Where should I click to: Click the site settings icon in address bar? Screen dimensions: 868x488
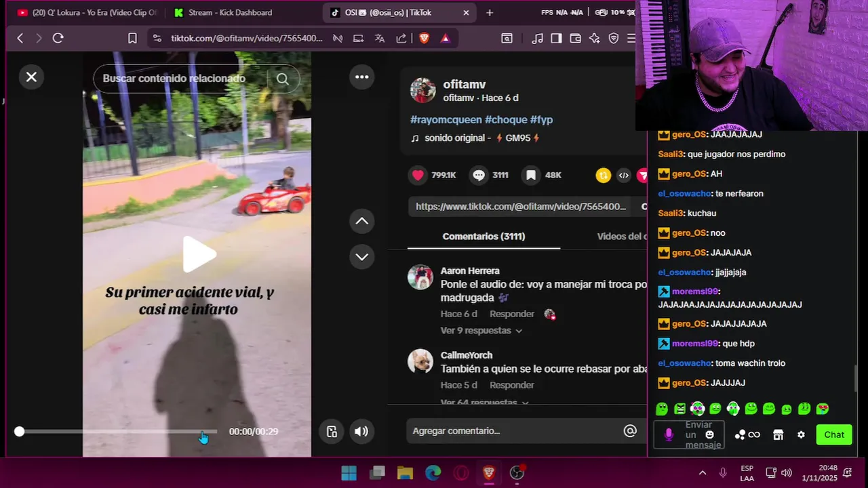coord(157,39)
